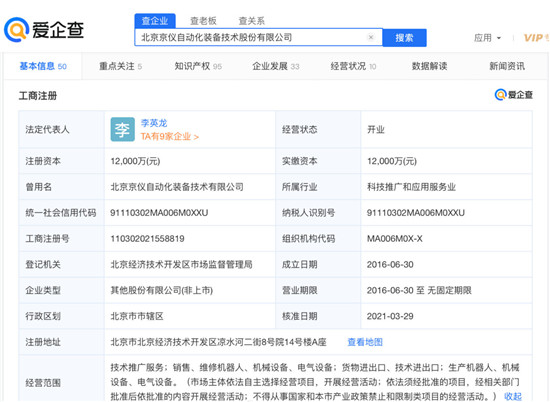Select the unified credit code 91110302MA006M0XXU in 统一社会信用代码 row

159,213
